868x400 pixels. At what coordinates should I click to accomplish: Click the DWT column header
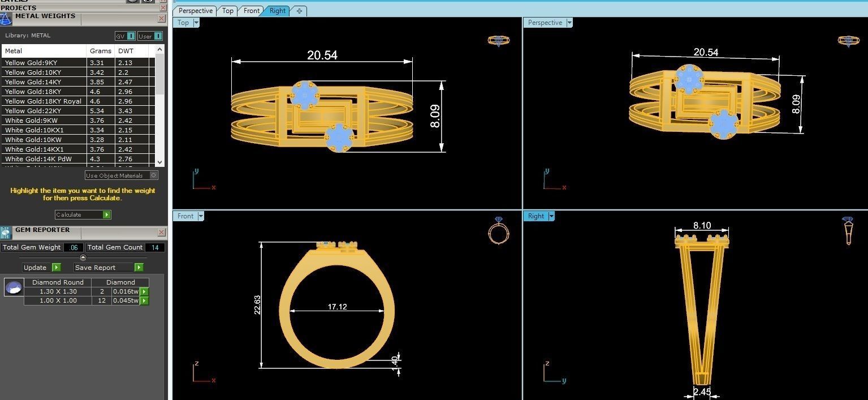132,51
